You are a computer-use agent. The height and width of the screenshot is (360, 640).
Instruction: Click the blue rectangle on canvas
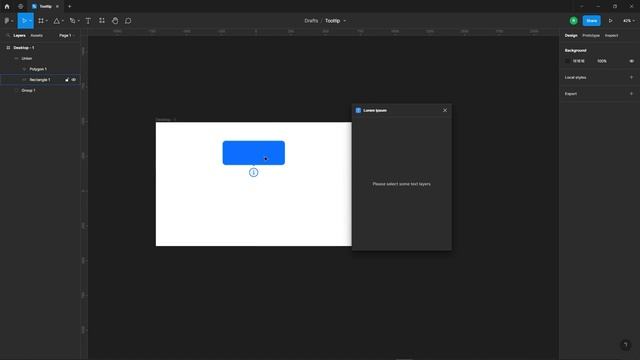tap(253, 153)
